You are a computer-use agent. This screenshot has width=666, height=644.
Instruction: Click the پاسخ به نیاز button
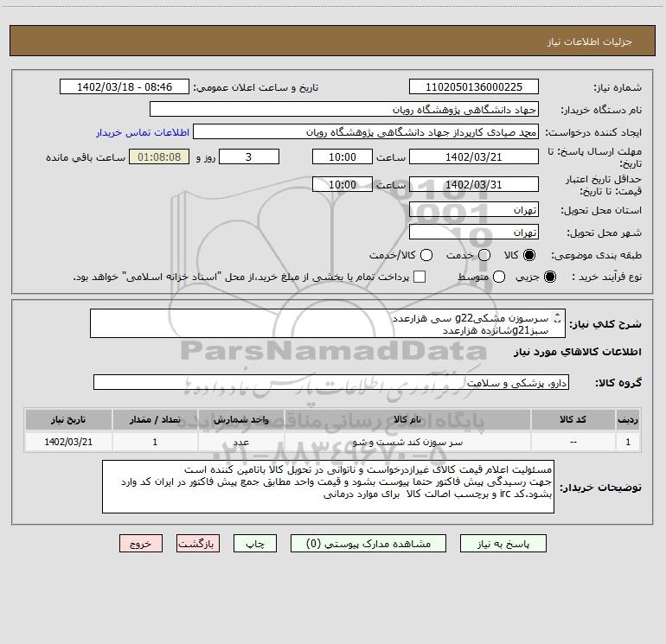(503, 544)
